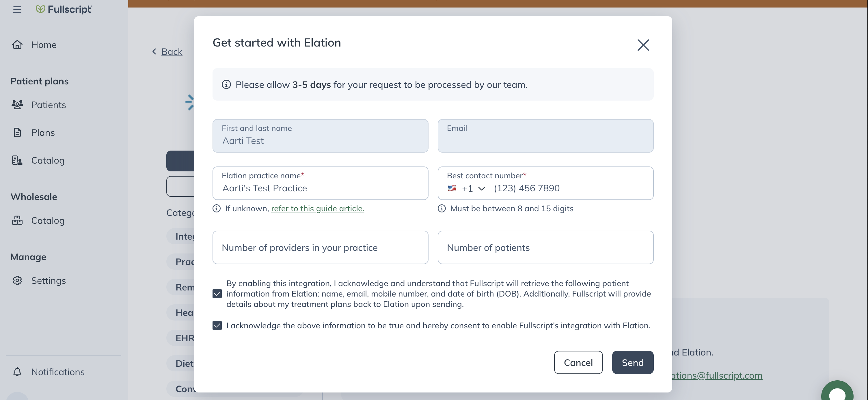Open the guide article link
The width and height of the screenshot is (868, 400).
pos(317,208)
